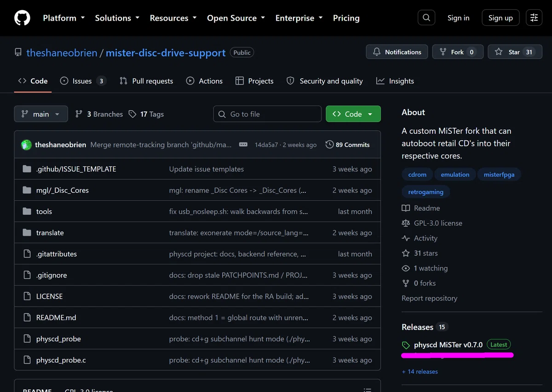Switch to the Actions tab
Viewport: 552px width, 392px height.
pos(204,81)
